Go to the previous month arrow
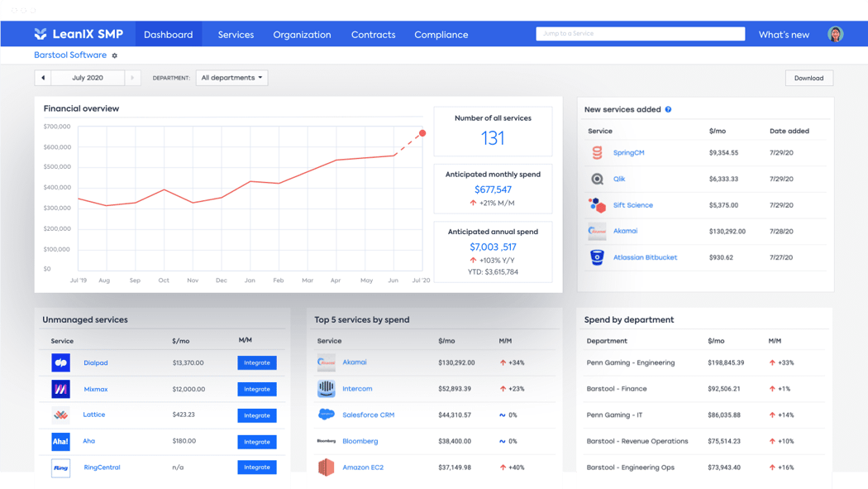 pyautogui.click(x=43, y=78)
